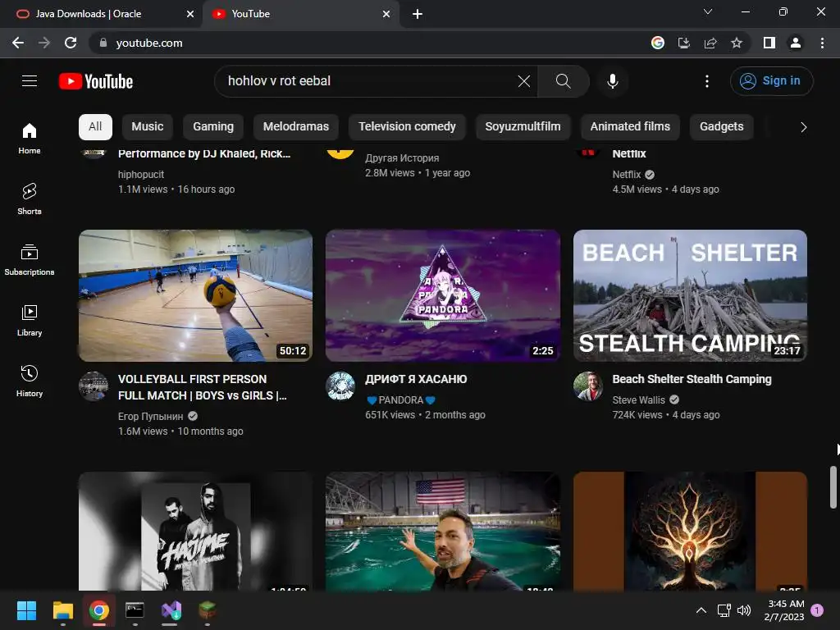The width and height of the screenshot is (840, 630).
Task: Open hiphopucit channel link
Action: [x=141, y=175]
